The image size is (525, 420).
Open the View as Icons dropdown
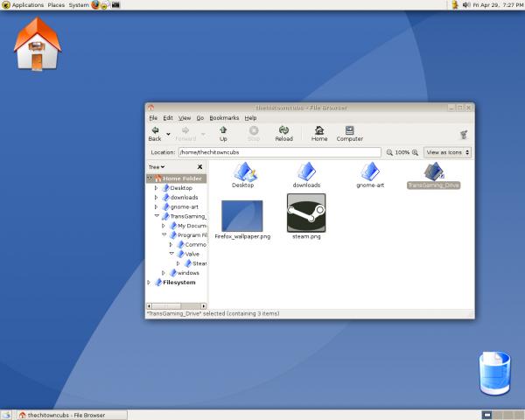point(447,152)
